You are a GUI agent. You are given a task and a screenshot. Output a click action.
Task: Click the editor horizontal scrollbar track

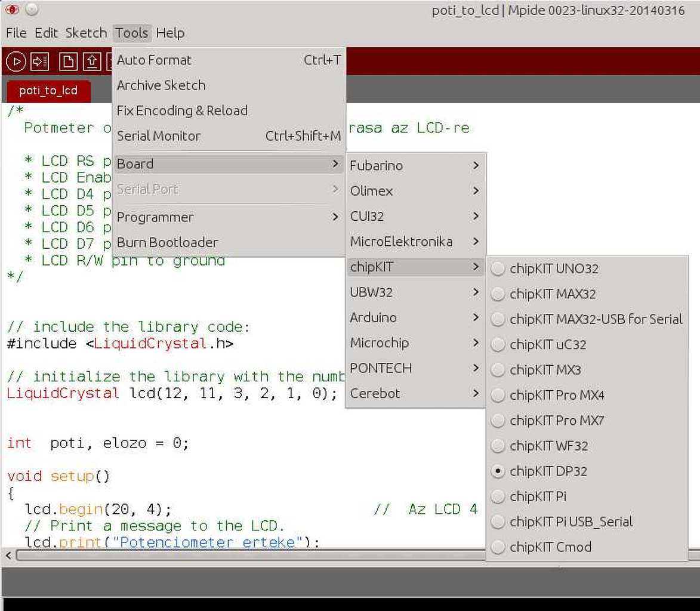pyautogui.click(x=250, y=556)
